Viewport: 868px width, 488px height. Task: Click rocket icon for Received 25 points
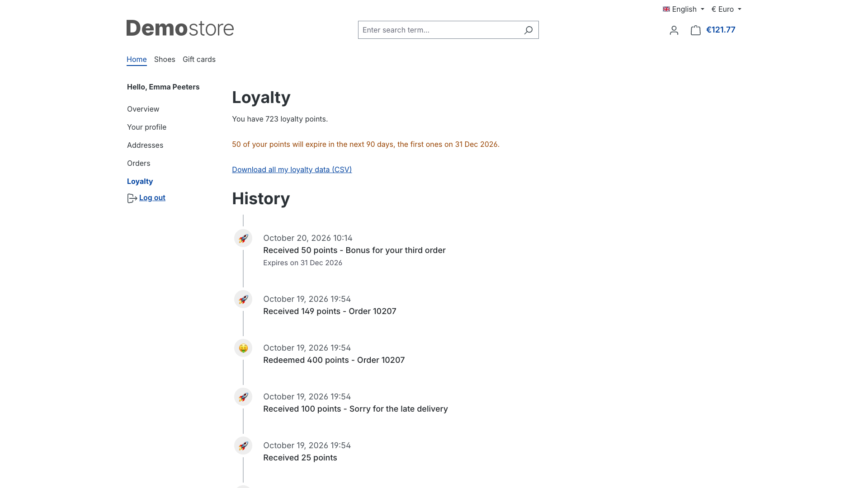tap(243, 446)
